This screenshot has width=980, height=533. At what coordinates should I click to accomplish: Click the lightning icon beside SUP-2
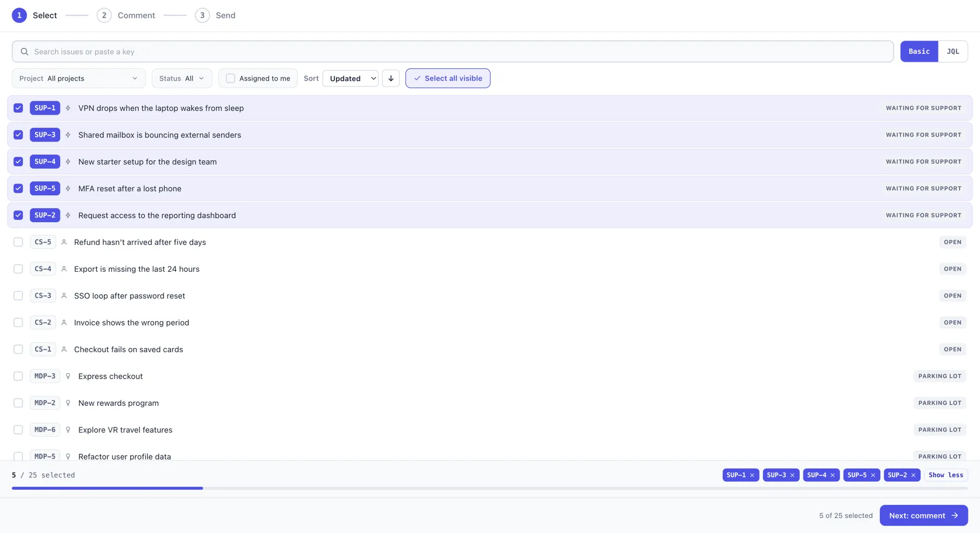click(68, 215)
